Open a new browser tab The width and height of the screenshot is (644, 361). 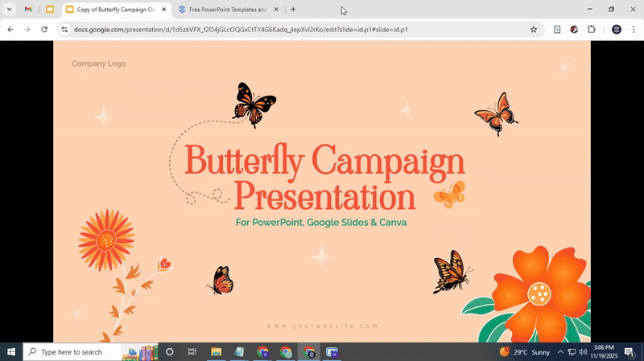[x=293, y=10]
